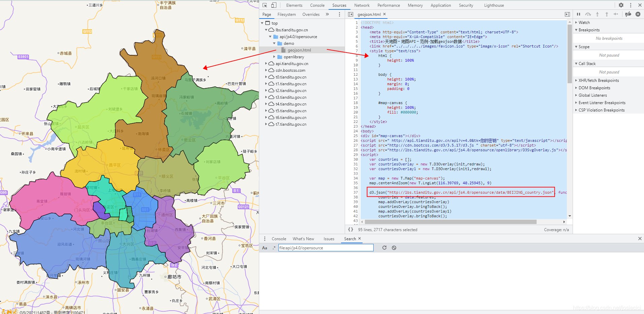Collapse the api/js4.0/opensource folder

coord(270,37)
